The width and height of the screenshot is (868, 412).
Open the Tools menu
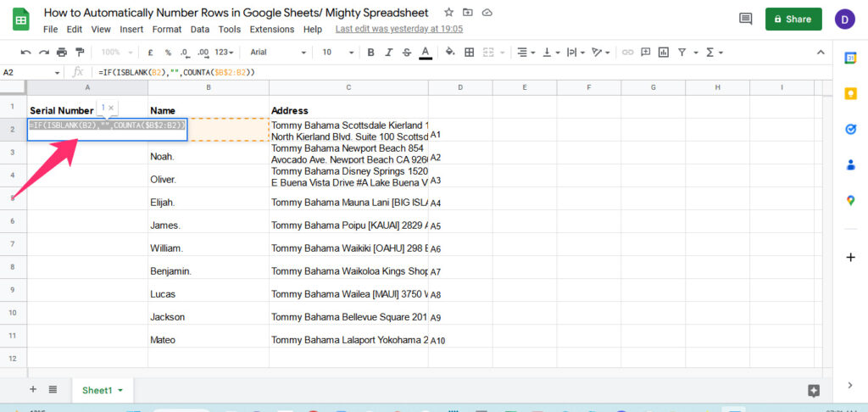click(x=229, y=30)
